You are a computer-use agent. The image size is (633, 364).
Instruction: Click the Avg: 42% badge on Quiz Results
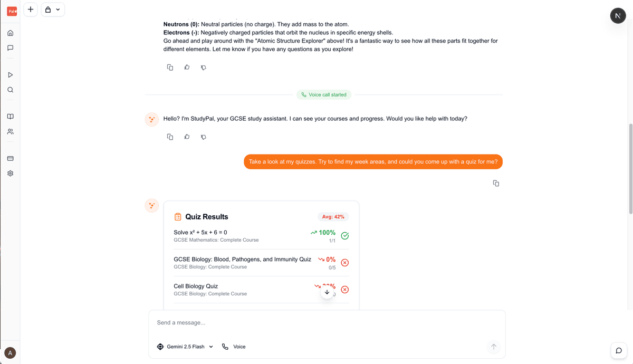pyautogui.click(x=333, y=217)
